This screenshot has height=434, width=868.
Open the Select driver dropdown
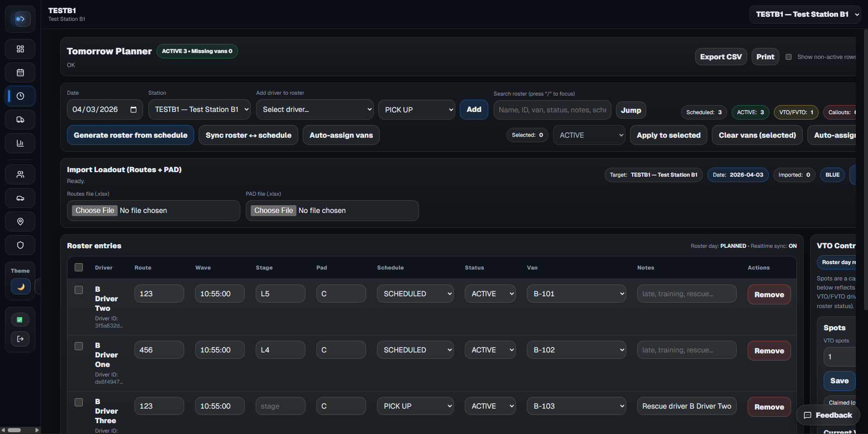click(x=315, y=110)
